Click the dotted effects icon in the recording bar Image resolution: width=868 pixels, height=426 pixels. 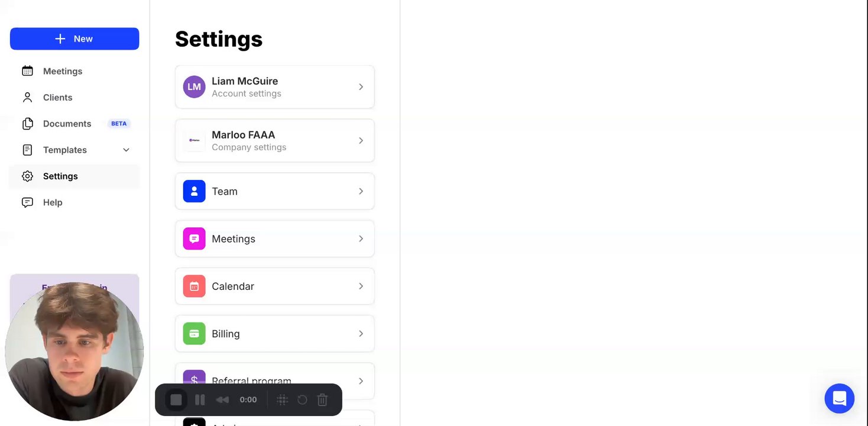pyautogui.click(x=282, y=400)
